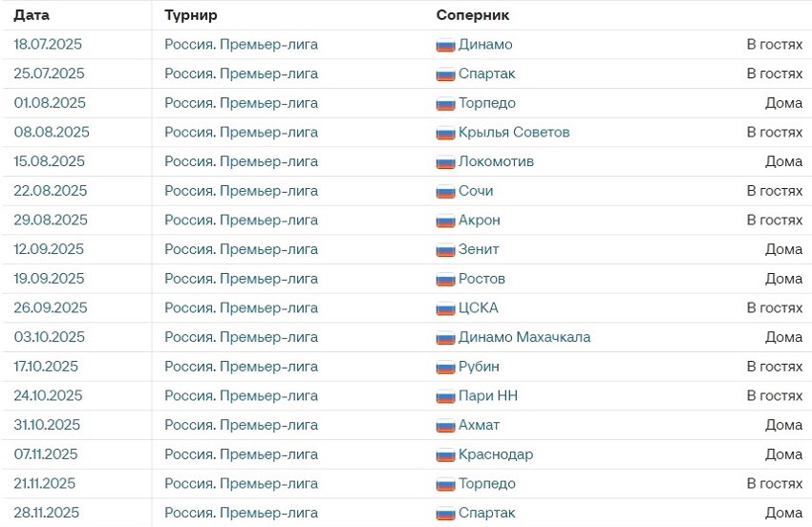Click the flag icon next to Рубин
This screenshot has height=527, width=812.
click(445, 367)
